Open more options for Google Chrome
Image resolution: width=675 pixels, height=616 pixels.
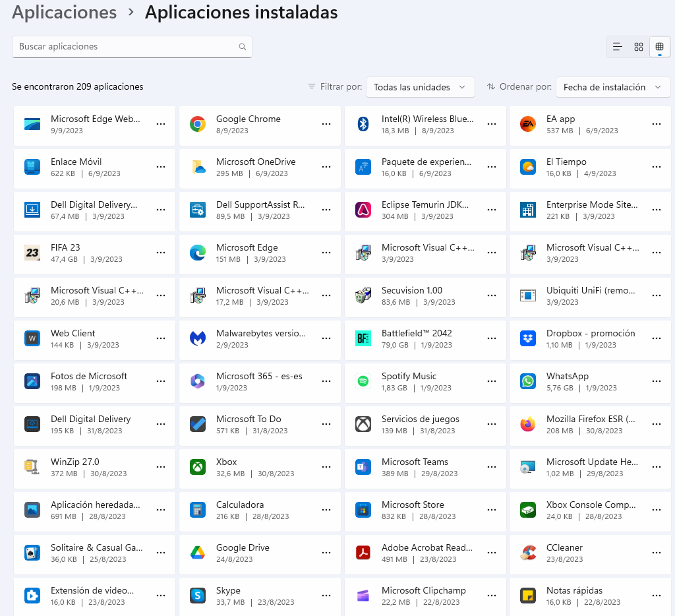(326, 124)
